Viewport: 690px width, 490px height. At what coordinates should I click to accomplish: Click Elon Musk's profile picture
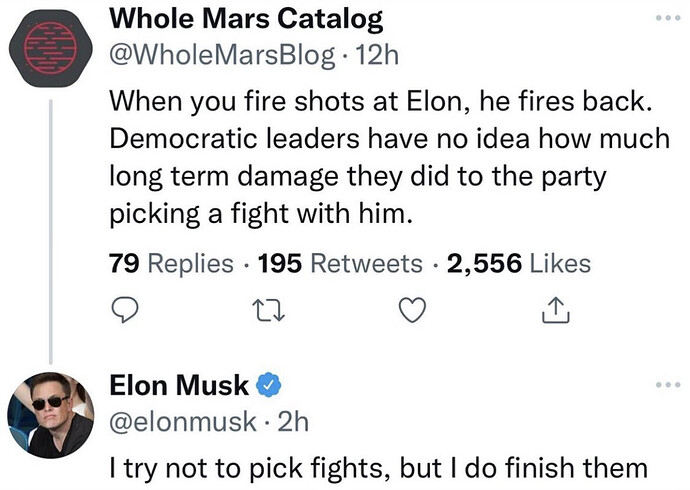(x=51, y=415)
